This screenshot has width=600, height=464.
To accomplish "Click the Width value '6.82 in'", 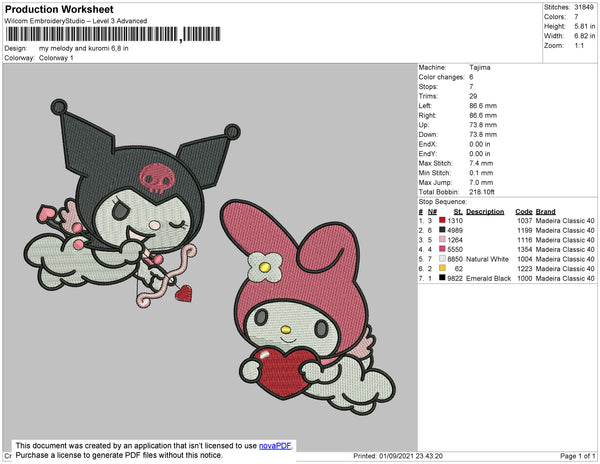I will [x=584, y=36].
